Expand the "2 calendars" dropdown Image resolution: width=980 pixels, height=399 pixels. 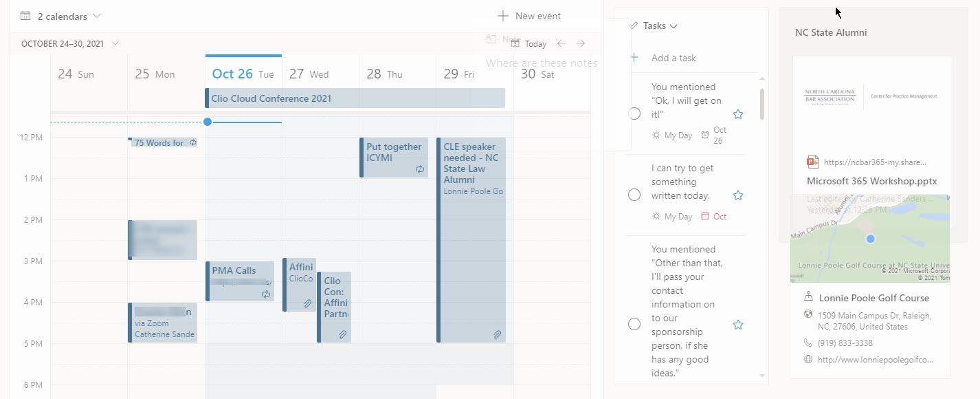pyautogui.click(x=60, y=16)
